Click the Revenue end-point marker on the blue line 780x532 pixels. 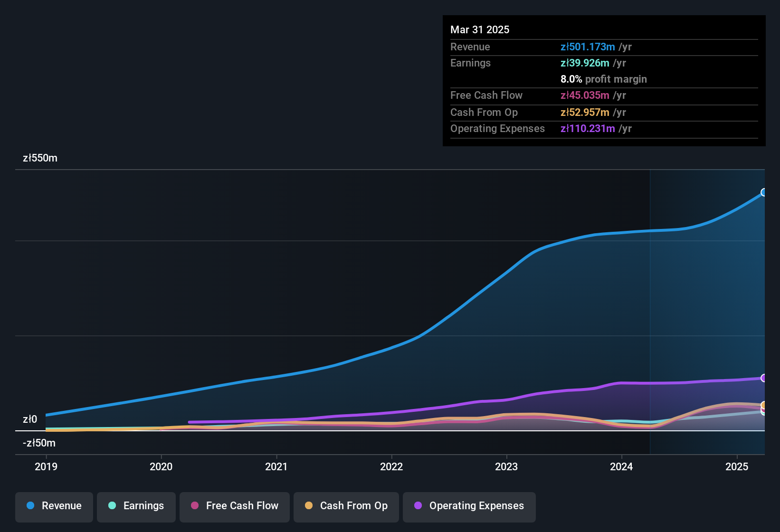764,192
